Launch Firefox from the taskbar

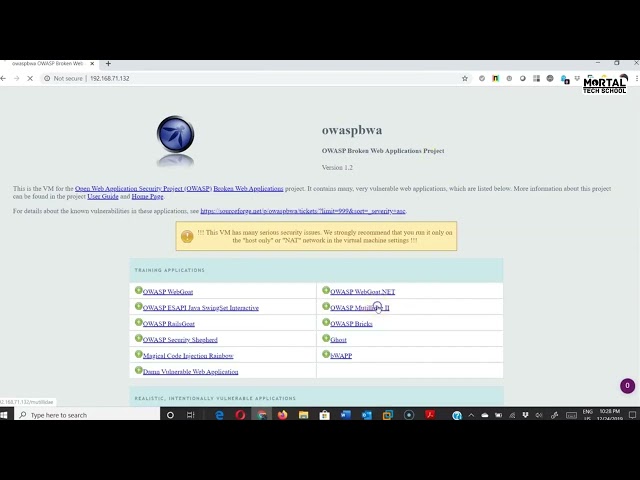click(x=282, y=415)
